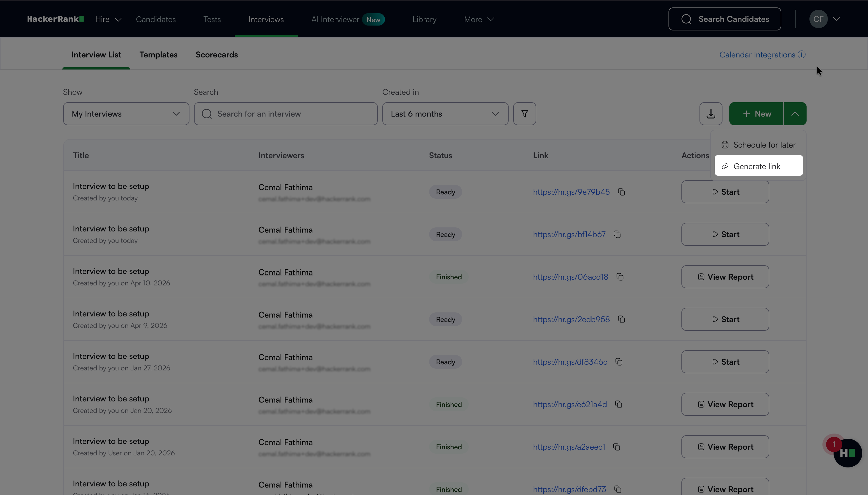868x495 pixels.
Task: Click Start for today's first interview
Action: pos(725,192)
